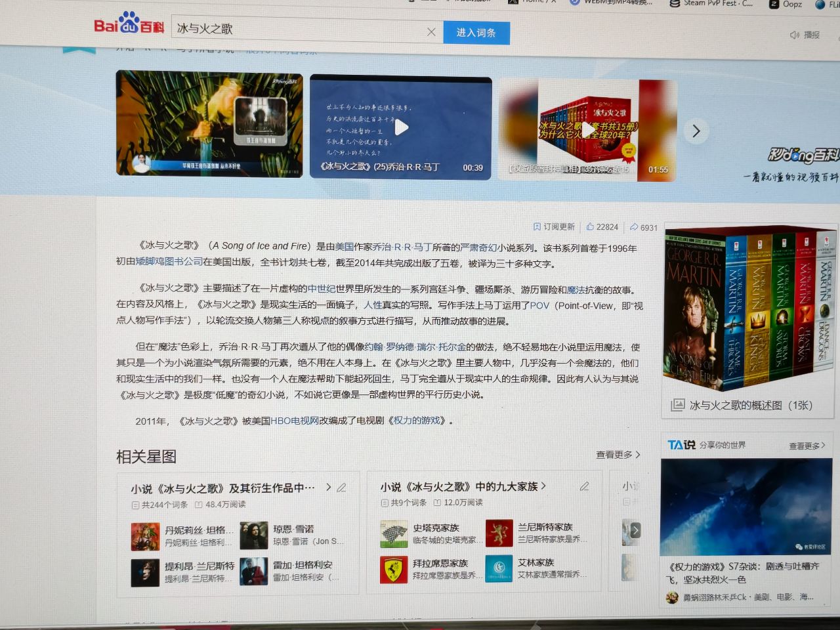Play the 01:55 box set video
840x630 pixels.
[588, 130]
